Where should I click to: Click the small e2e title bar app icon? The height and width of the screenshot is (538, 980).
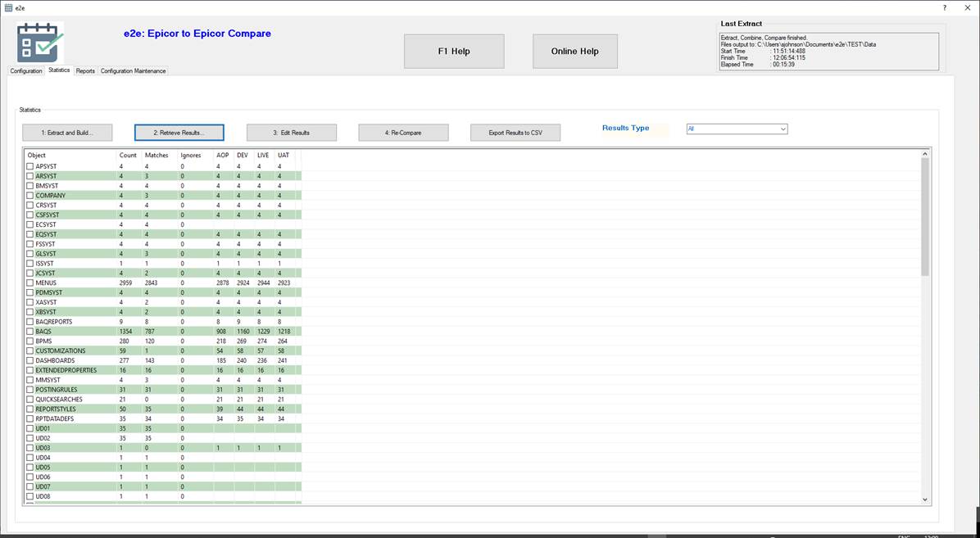pos(8,7)
